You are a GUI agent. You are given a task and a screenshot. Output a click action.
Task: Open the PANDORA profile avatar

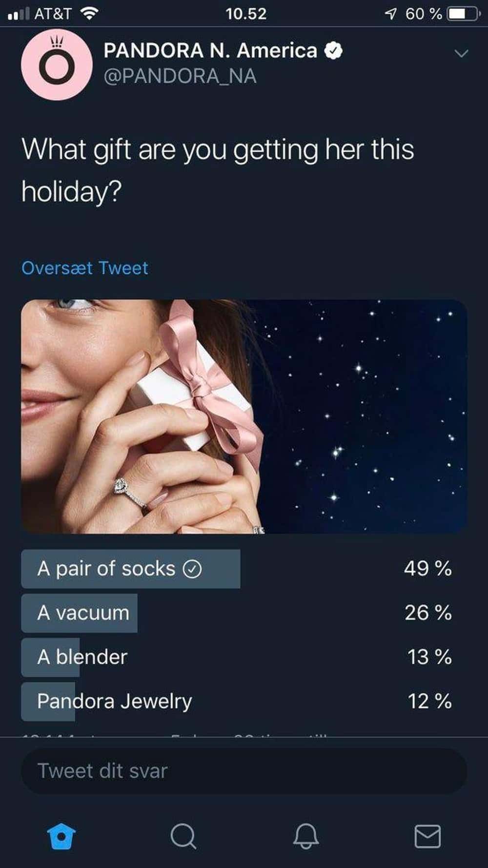57,64
